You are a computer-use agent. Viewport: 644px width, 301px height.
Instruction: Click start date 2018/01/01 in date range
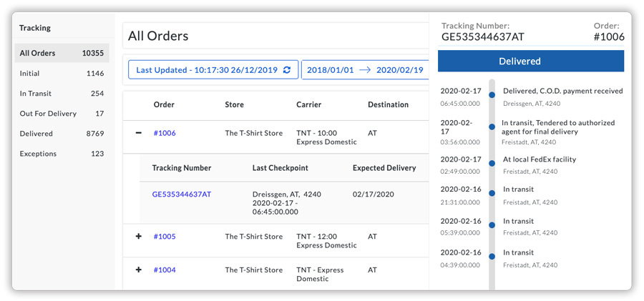point(330,70)
